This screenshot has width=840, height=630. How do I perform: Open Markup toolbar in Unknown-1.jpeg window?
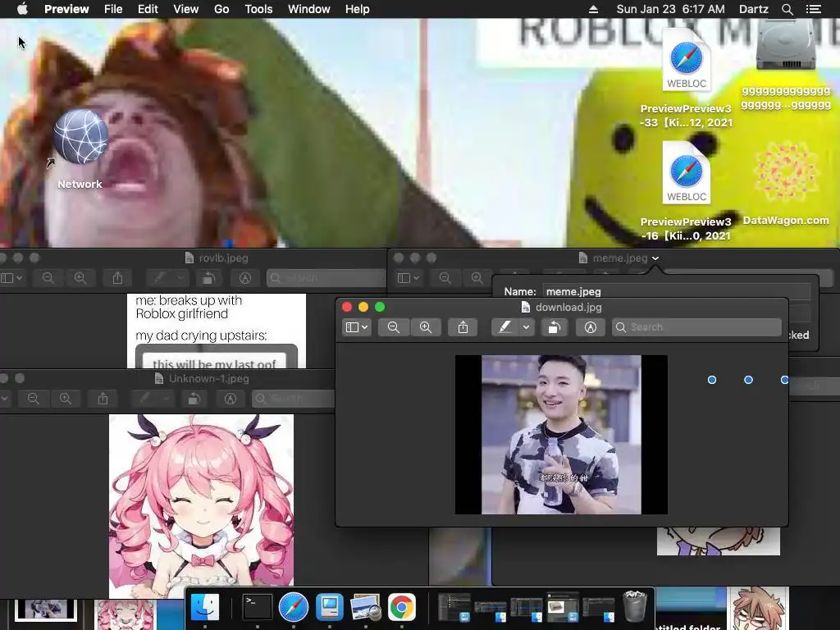tap(231, 399)
